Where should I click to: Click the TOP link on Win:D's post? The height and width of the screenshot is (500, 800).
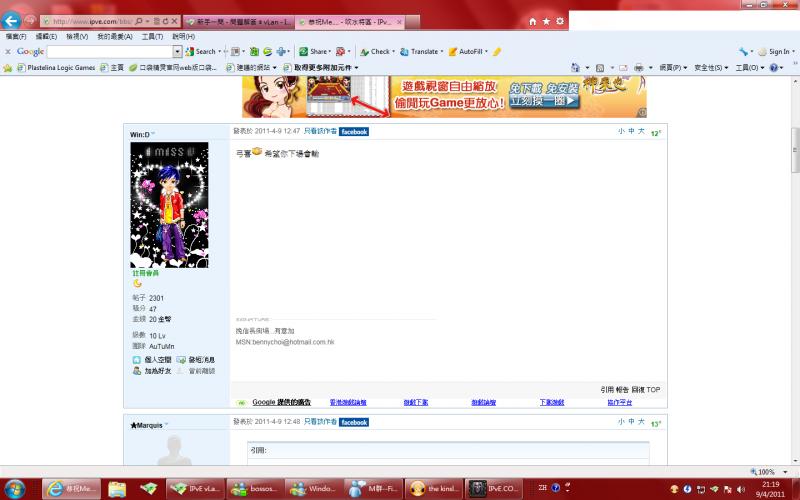(x=653, y=390)
